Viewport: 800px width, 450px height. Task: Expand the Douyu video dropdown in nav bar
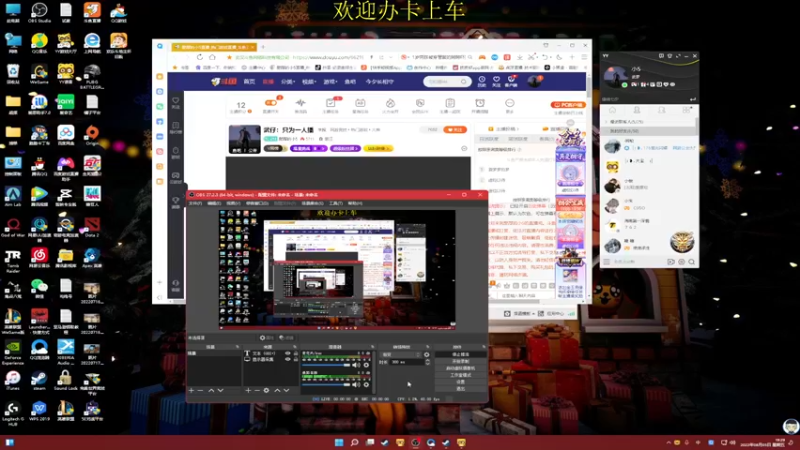click(x=309, y=82)
